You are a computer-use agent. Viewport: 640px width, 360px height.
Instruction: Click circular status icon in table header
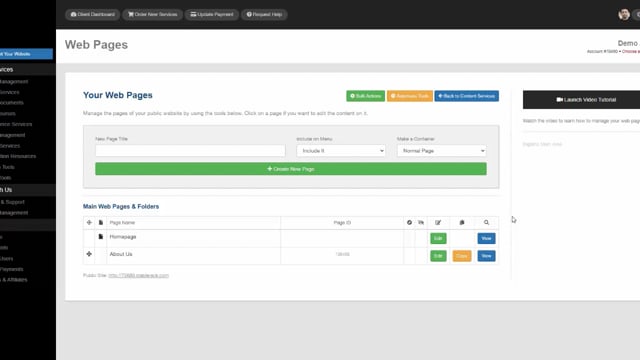(x=409, y=222)
